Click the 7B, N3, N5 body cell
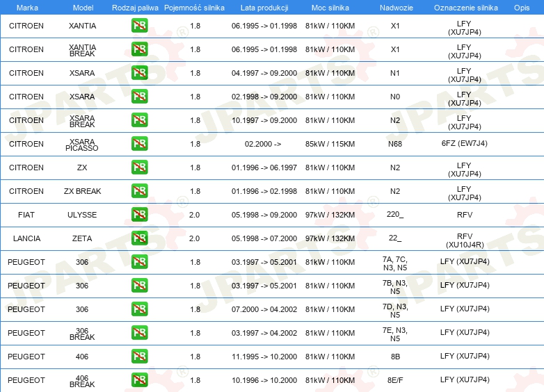Image resolution: width=544 pixels, height=392 pixels. click(395, 287)
